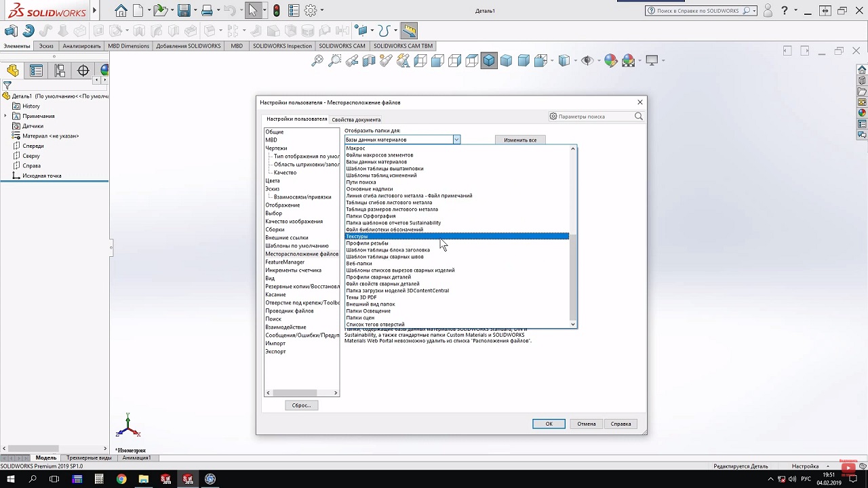
Task: Click the Zoom to Fit magnifier icon
Action: pyautogui.click(x=317, y=61)
